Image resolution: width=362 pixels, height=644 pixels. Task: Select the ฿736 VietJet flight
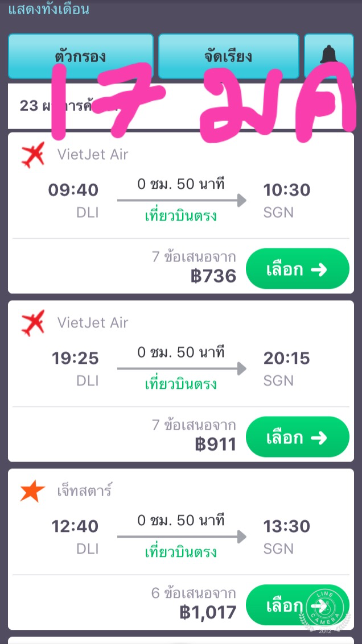(297, 269)
